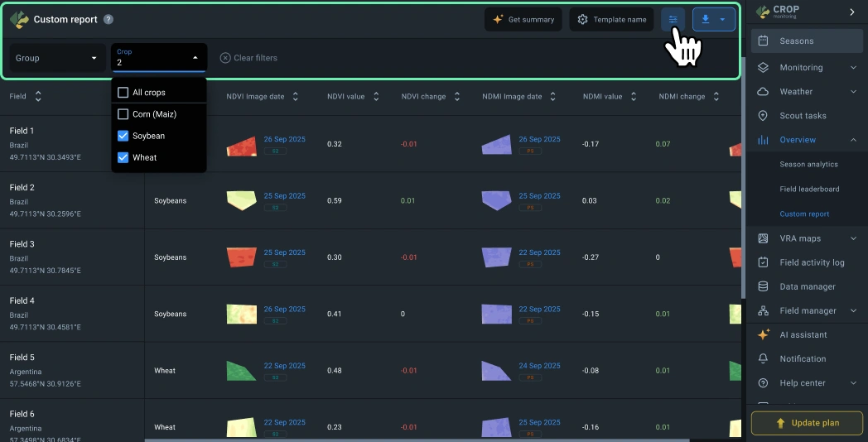
Task: Click the download report icon button
Action: click(x=706, y=20)
